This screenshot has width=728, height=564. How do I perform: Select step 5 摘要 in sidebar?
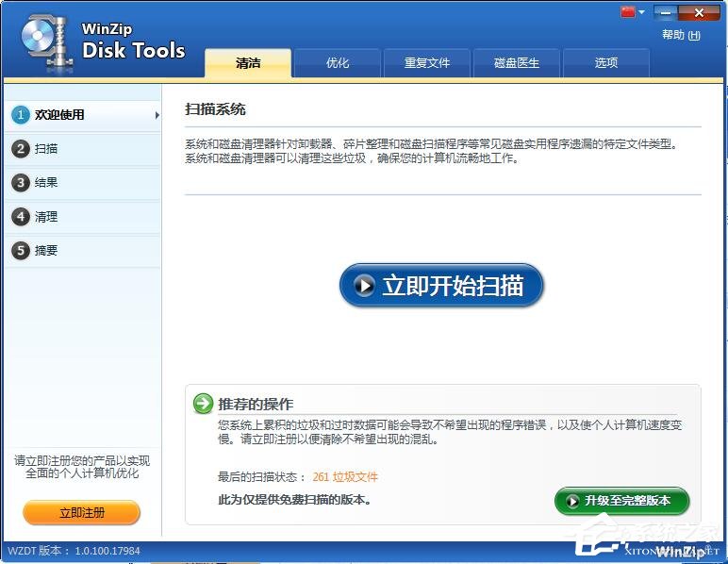tap(83, 251)
